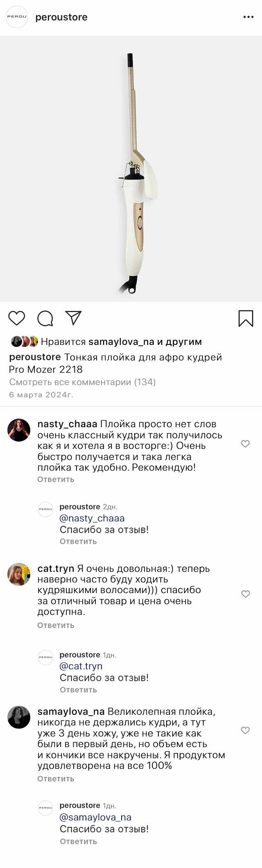Open the comment bubble icon

[x=45, y=318]
